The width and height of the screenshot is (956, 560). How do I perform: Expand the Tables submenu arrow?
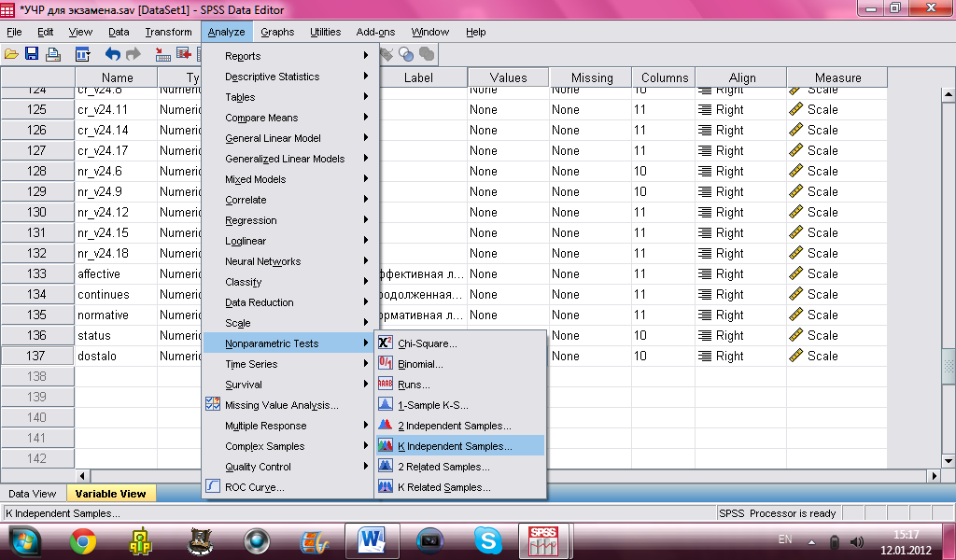point(366,96)
